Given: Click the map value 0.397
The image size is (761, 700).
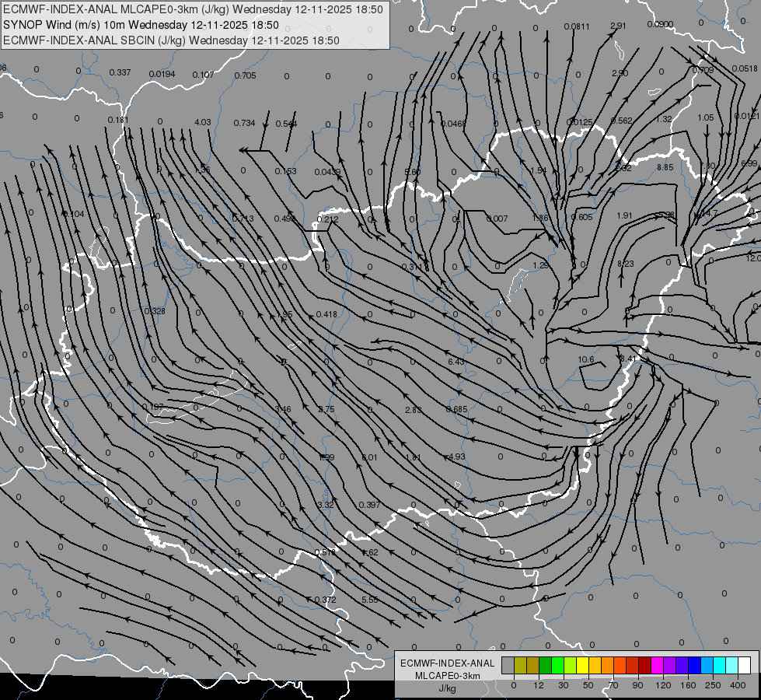Looking at the screenshot, I should [x=369, y=505].
